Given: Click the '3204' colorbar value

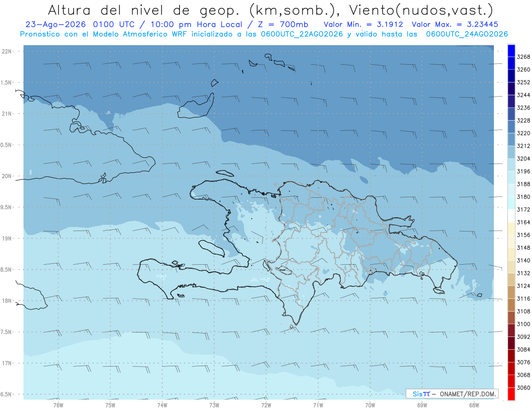Looking at the screenshot, I should pos(524,159).
